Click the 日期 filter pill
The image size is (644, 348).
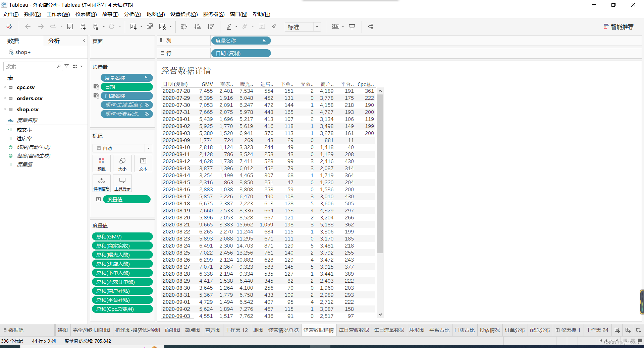(126, 87)
